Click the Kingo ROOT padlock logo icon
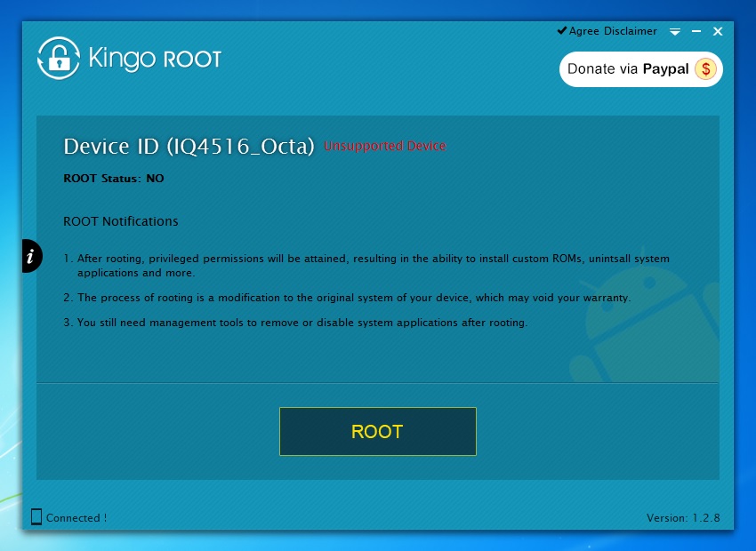This screenshot has width=756, height=551. click(x=59, y=59)
